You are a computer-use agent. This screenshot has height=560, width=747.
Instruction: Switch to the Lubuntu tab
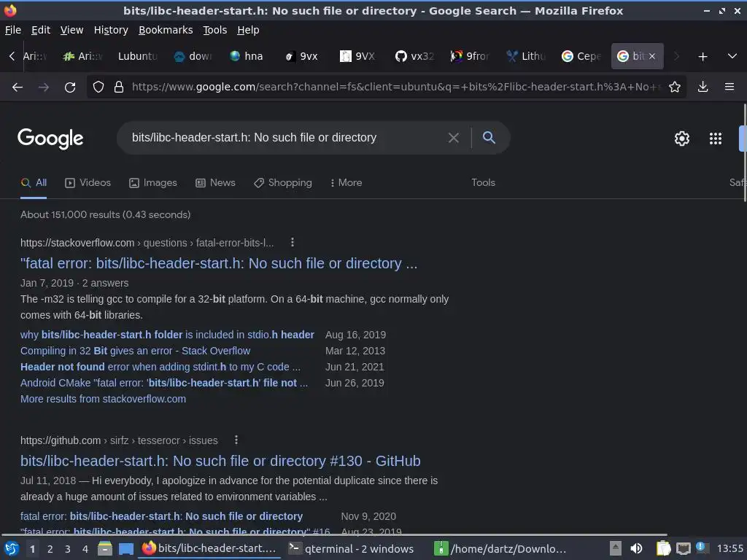tap(138, 56)
